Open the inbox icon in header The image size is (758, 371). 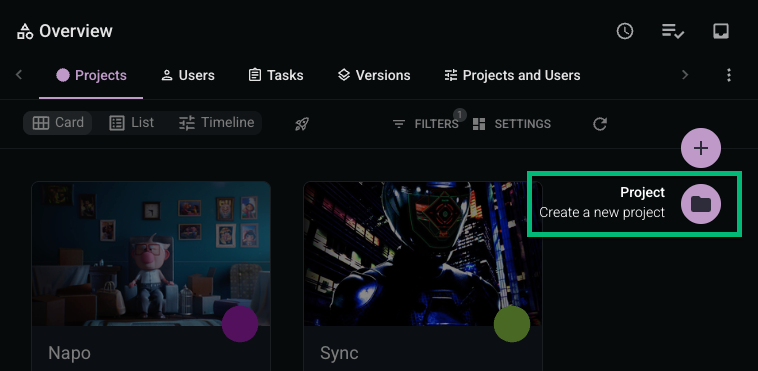(721, 31)
